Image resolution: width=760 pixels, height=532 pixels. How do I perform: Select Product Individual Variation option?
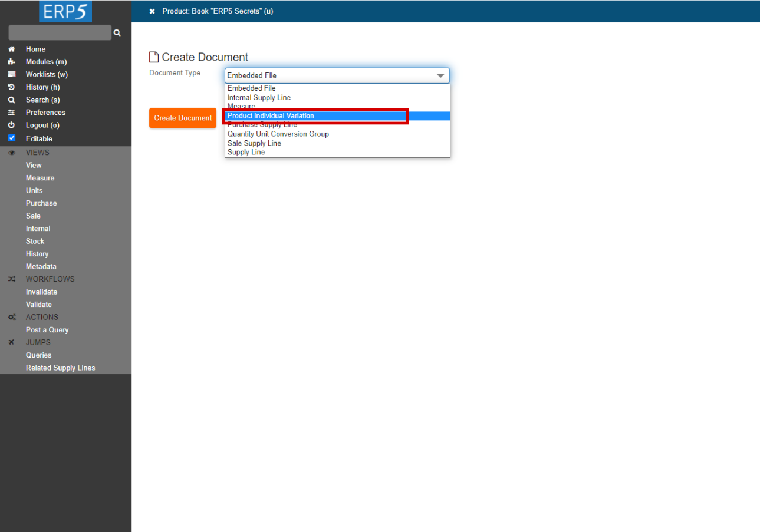point(337,116)
